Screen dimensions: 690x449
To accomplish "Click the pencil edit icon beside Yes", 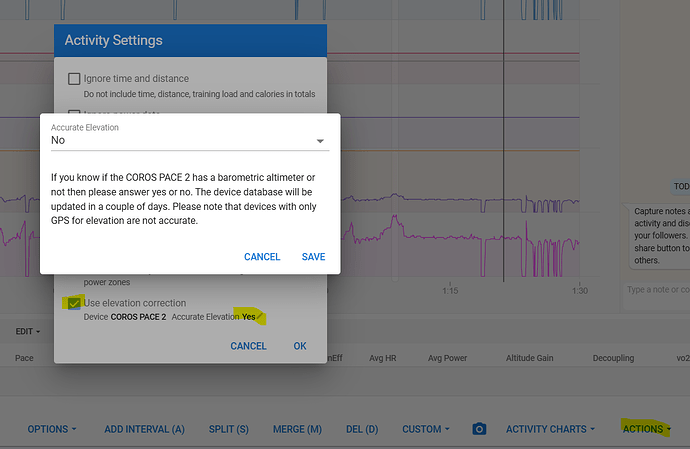I will pos(260,317).
